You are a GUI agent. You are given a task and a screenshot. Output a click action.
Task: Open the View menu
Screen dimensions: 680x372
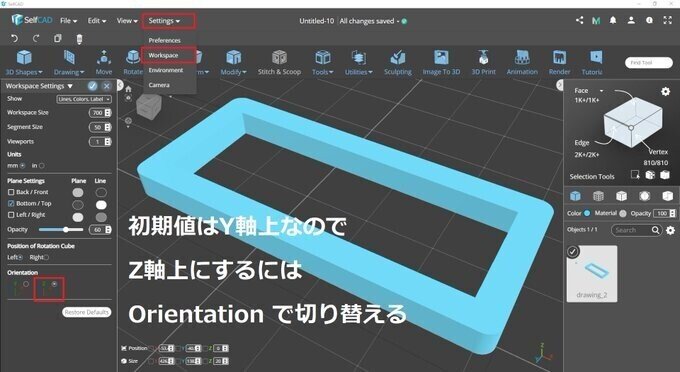(127, 20)
